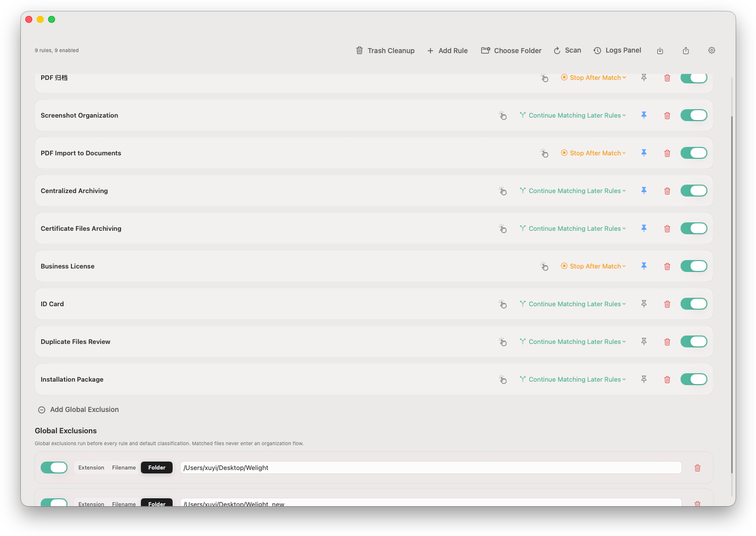The width and height of the screenshot is (756, 536).
Task: Click the Add Rule button
Action: tap(447, 51)
